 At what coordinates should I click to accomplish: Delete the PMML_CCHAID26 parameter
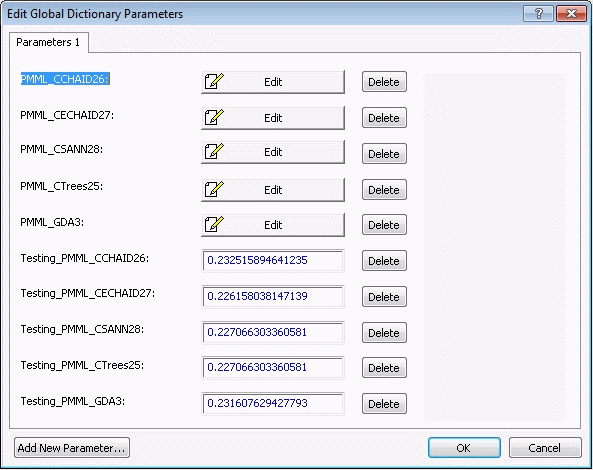[384, 82]
